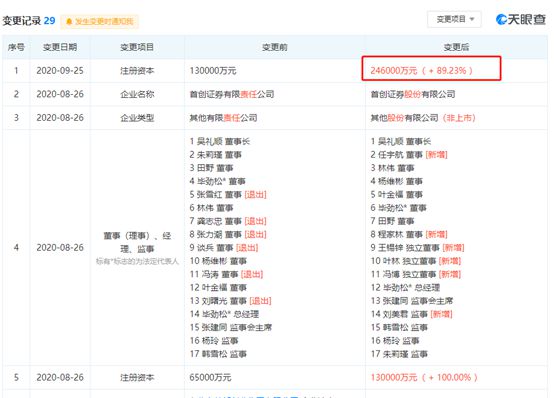The height and width of the screenshot is (398, 554).
Task: Click 冯博 独立董事 [新增] entry
Action: (416, 274)
